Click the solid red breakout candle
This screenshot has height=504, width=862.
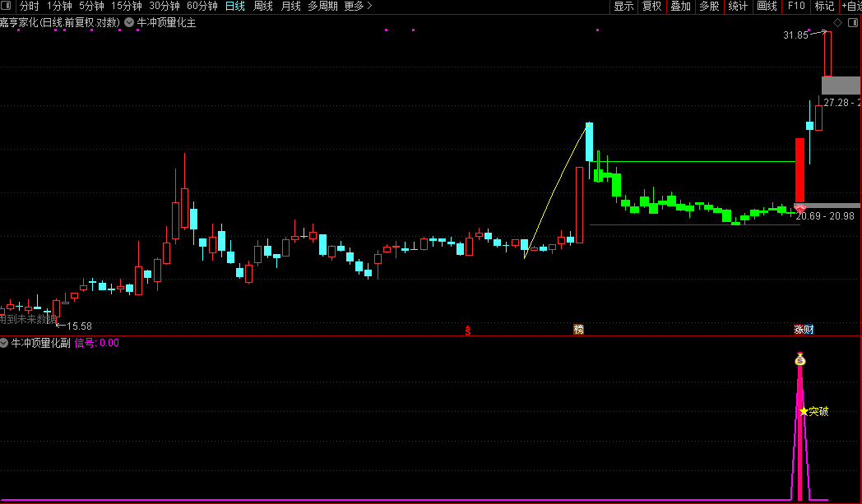coord(799,170)
